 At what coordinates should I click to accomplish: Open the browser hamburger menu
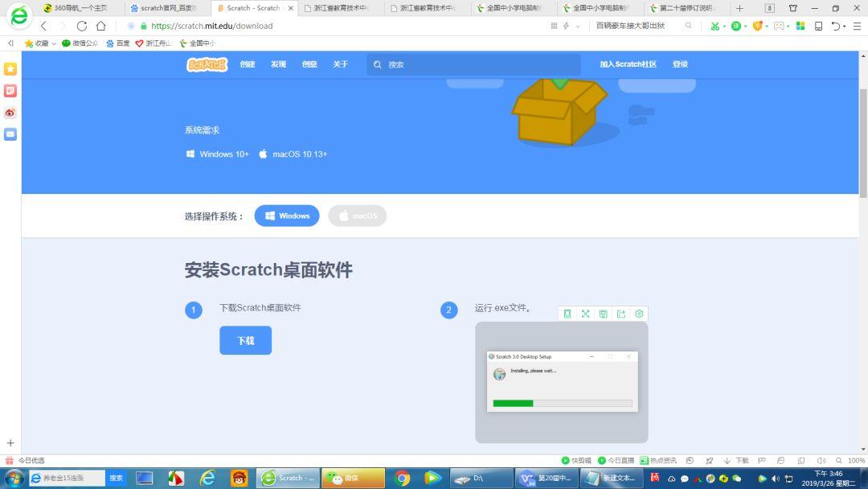(857, 26)
